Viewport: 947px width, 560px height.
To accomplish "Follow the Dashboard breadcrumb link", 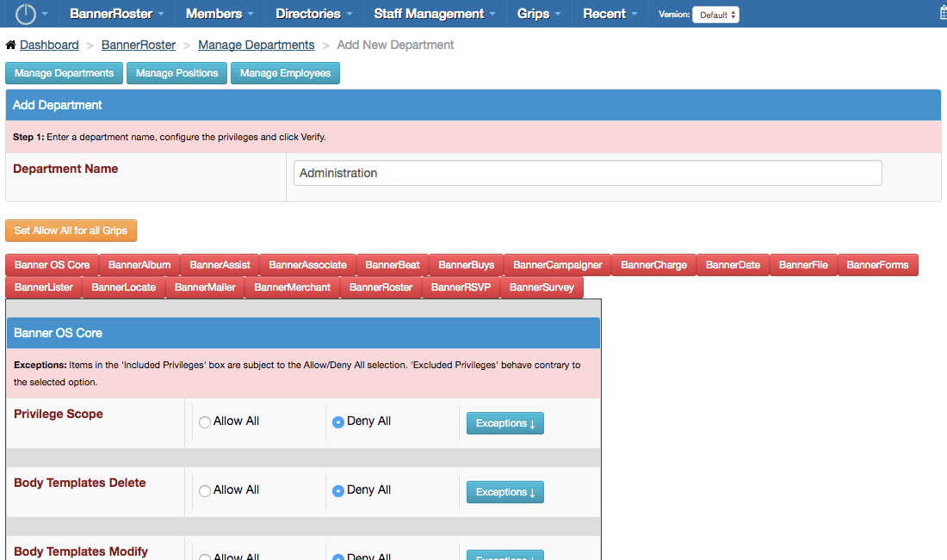I will [49, 45].
